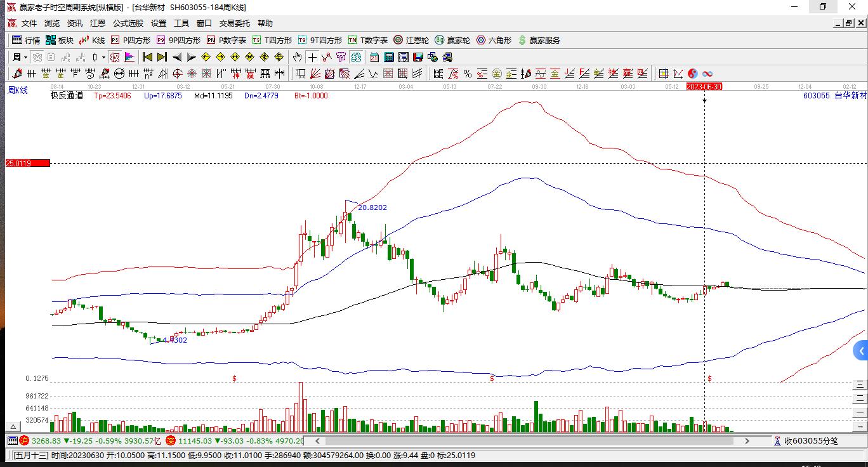Viewport: 868px width, 467px height.
Task: Click the 深 index status icon
Action: pyautogui.click(x=171, y=440)
